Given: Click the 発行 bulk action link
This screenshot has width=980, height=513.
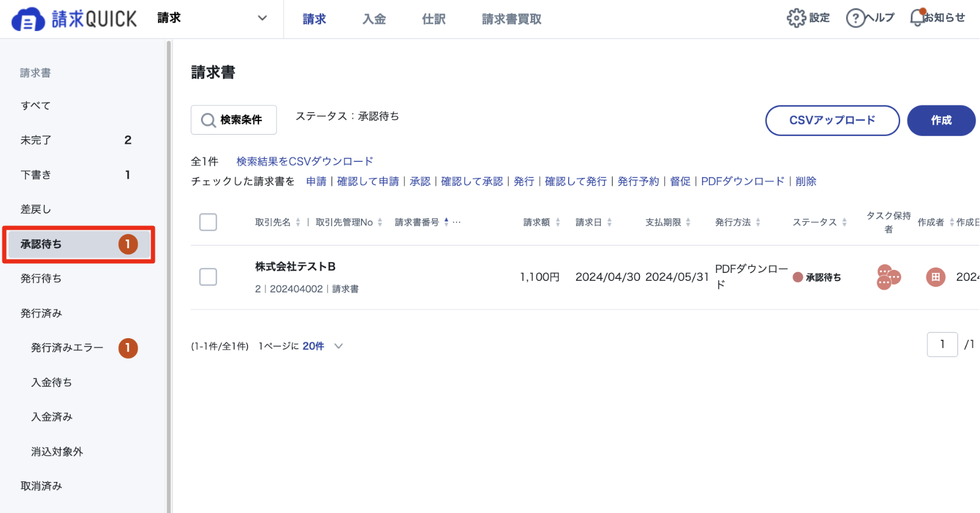Looking at the screenshot, I should 524,182.
